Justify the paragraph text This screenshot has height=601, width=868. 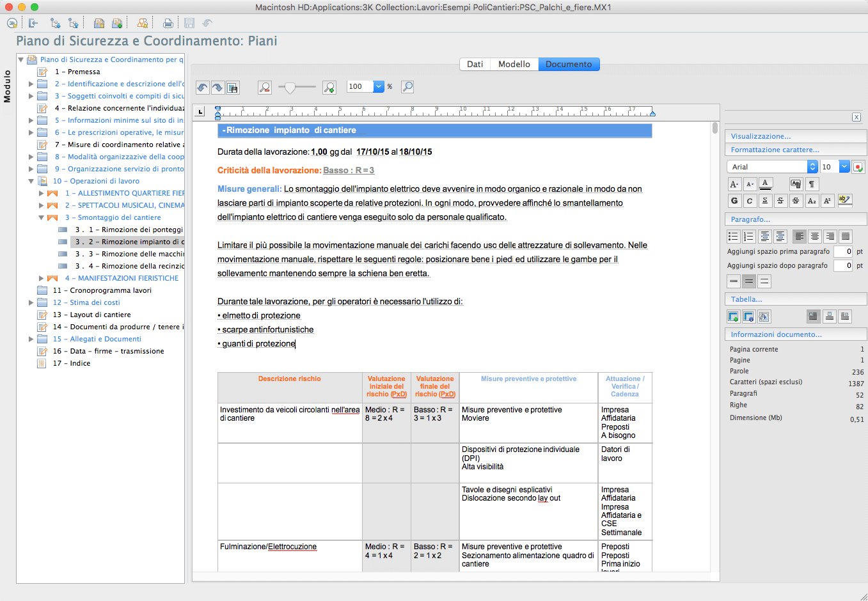point(846,237)
